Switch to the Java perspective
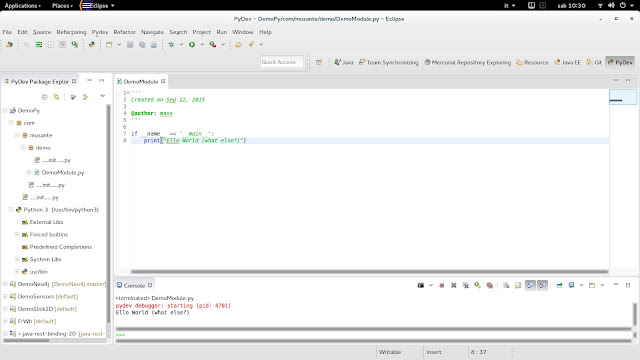Image resolution: width=640 pixels, height=360 pixels. 344,62
